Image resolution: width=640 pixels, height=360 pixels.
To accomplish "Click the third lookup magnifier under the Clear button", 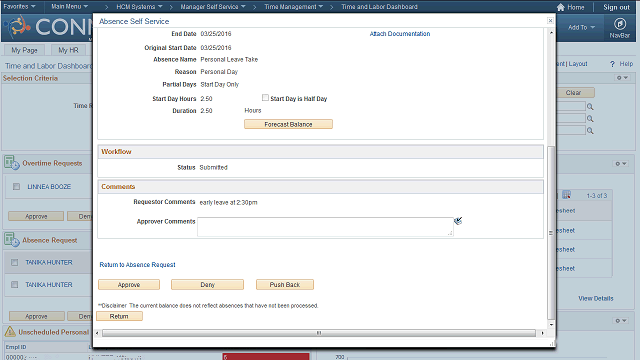I will pos(590,131).
